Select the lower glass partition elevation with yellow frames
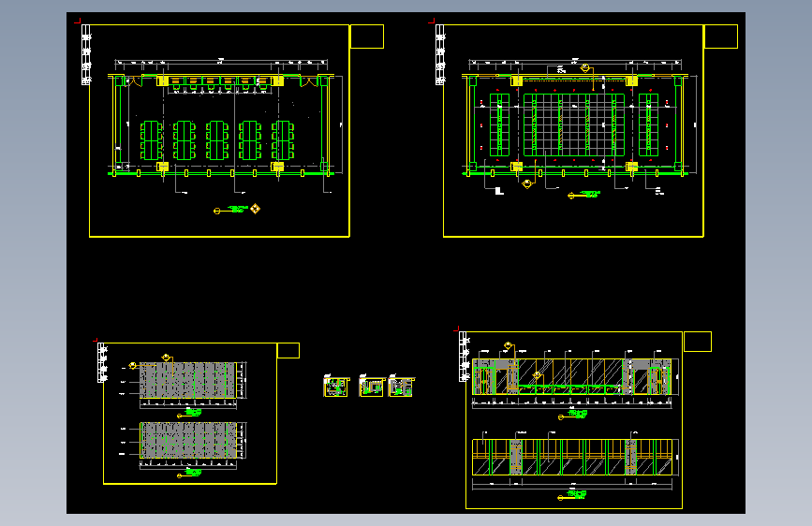The height and width of the screenshot is (526, 812). pyautogui.click(x=572, y=457)
